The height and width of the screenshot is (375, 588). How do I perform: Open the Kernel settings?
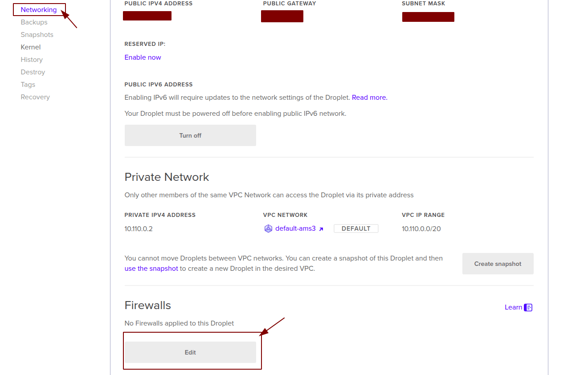pyautogui.click(x=30, y=47)
